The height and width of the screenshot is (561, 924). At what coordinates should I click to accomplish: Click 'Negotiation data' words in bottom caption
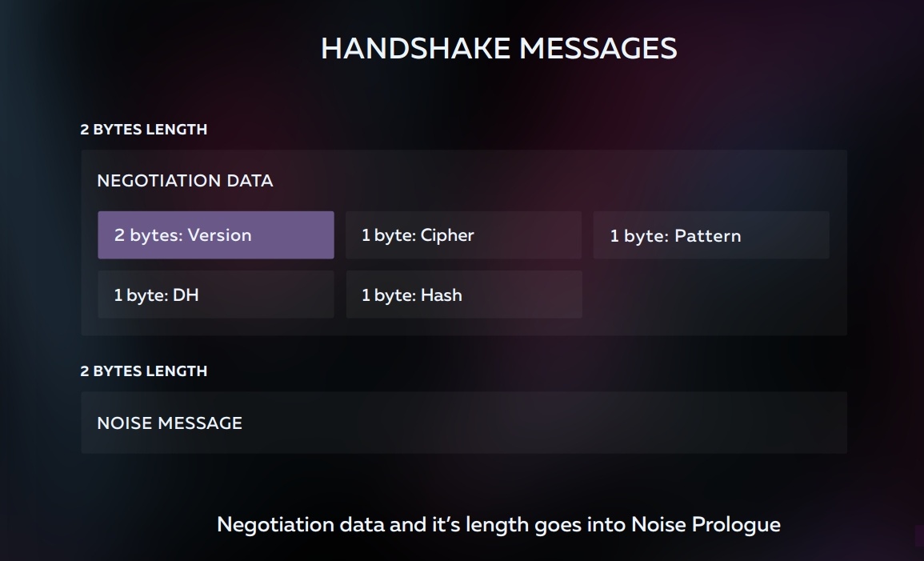pyautogui.click(x=301, y=524)
